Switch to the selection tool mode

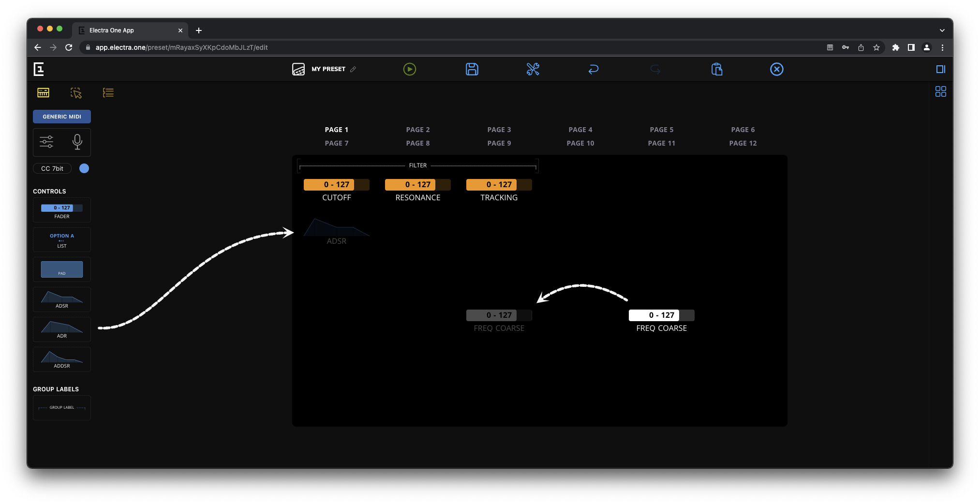pos(76,93)
